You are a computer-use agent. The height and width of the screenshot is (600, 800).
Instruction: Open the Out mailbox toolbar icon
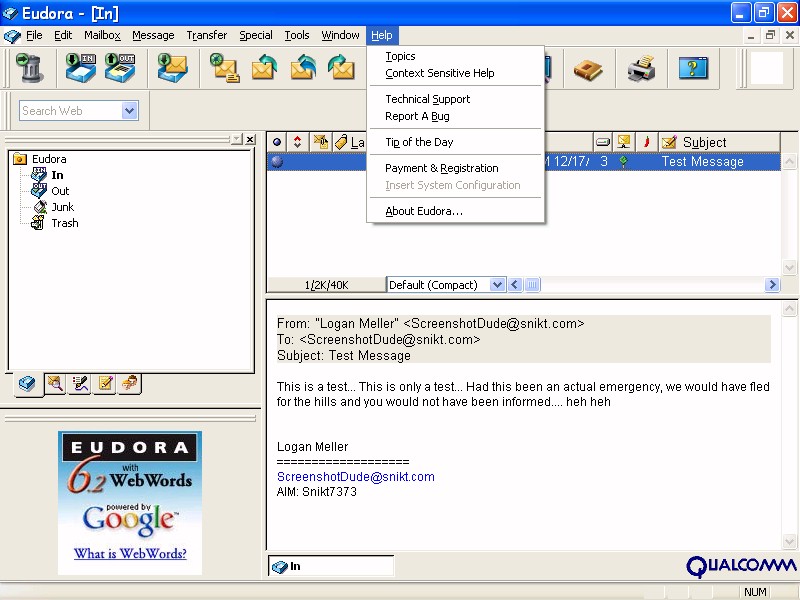pos(120,68)
